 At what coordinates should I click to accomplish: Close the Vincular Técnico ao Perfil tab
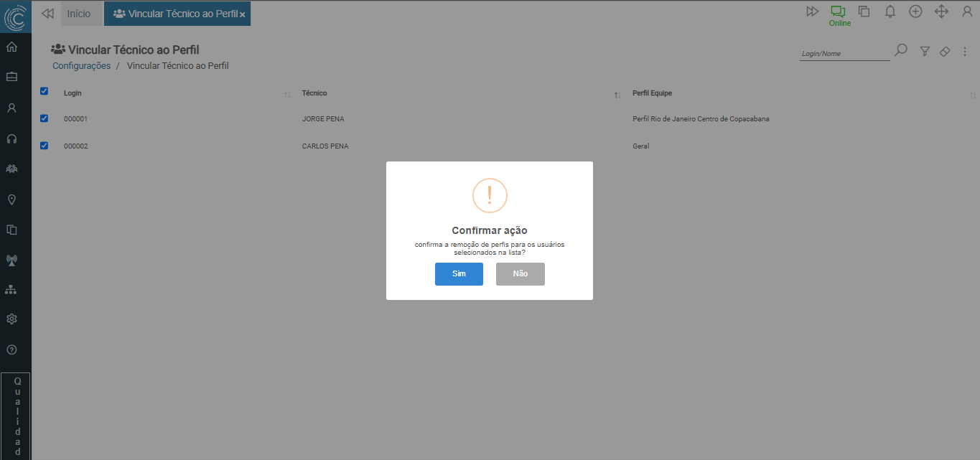243,14
